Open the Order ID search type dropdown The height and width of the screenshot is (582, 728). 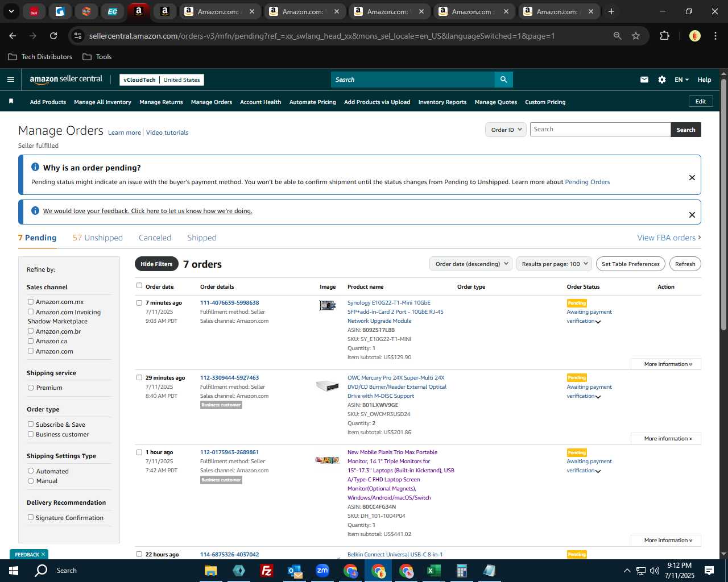[x=506, y=130]
